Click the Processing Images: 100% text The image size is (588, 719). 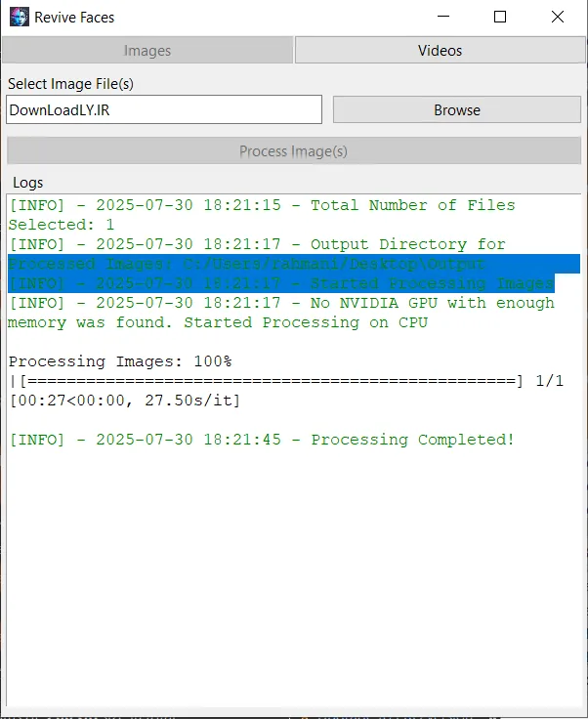[x=120, y=361]
